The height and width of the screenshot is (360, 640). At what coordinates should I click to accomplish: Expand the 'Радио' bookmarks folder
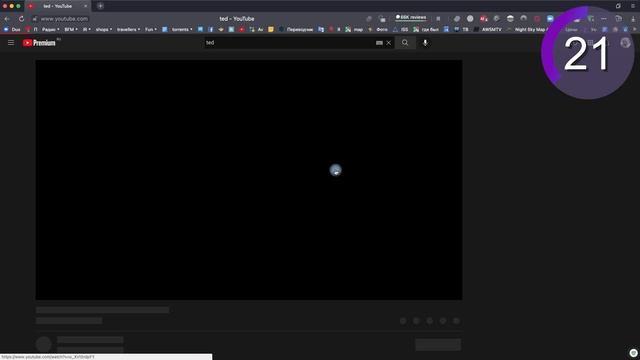50,29
